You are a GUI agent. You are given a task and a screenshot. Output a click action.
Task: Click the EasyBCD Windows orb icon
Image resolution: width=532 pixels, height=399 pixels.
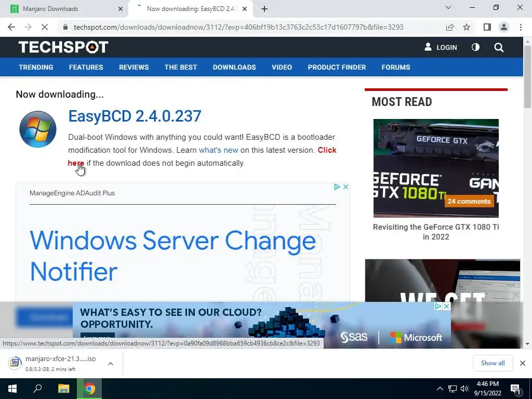(x=37, y=129)
